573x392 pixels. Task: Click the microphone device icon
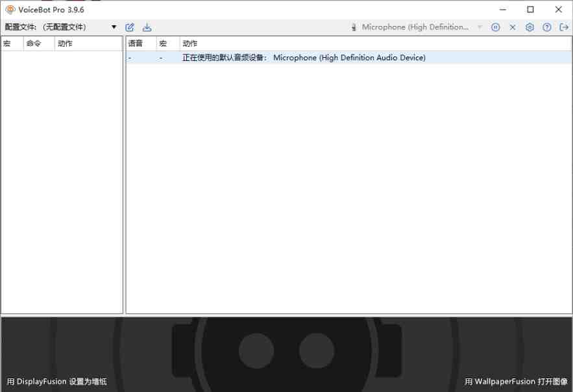[354, 27]
